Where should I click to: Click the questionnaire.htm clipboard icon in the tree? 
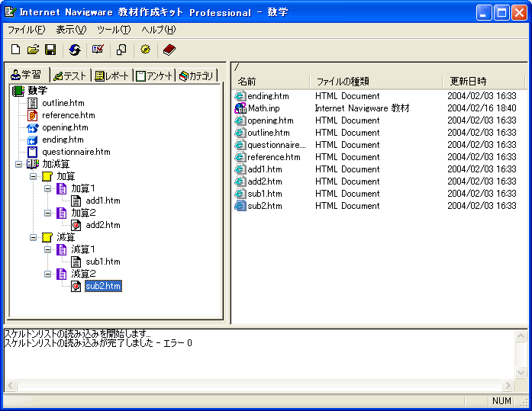(x=32, y=152)
